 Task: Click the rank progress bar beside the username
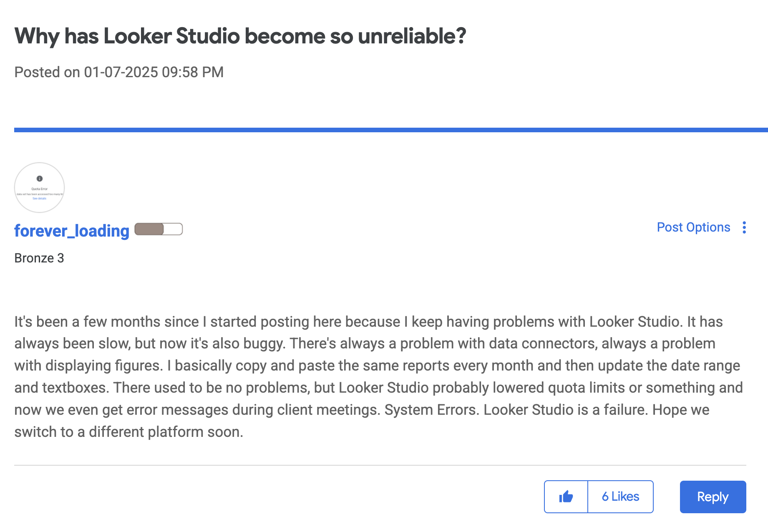(x=159, y=229)
